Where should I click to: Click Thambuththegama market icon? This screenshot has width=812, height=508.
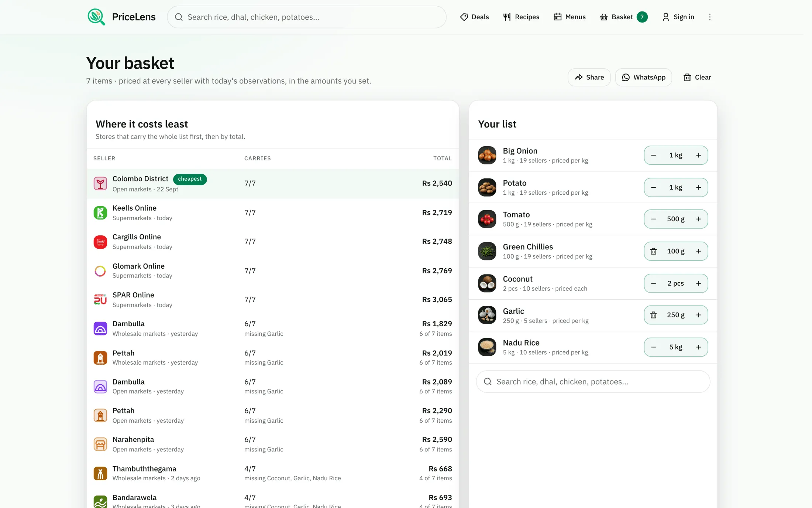(100, 473)
